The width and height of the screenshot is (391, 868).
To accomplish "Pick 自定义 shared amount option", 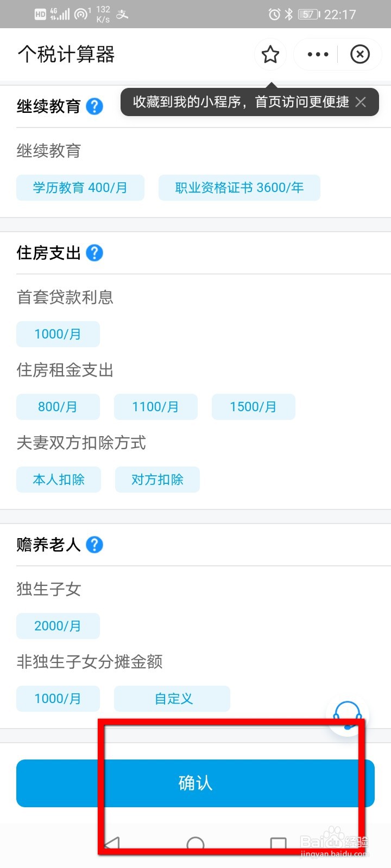I will [172, 699].
